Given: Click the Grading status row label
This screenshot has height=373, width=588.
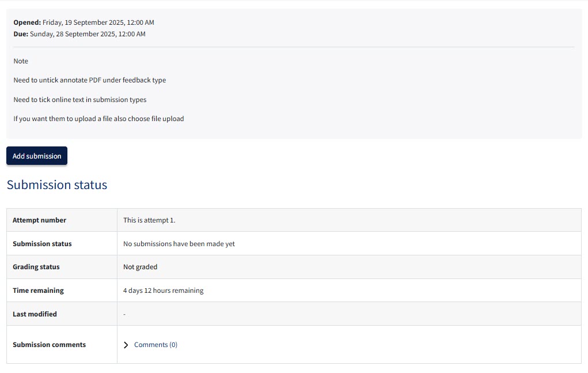Looking at the screenshot, I should [36, 267].
